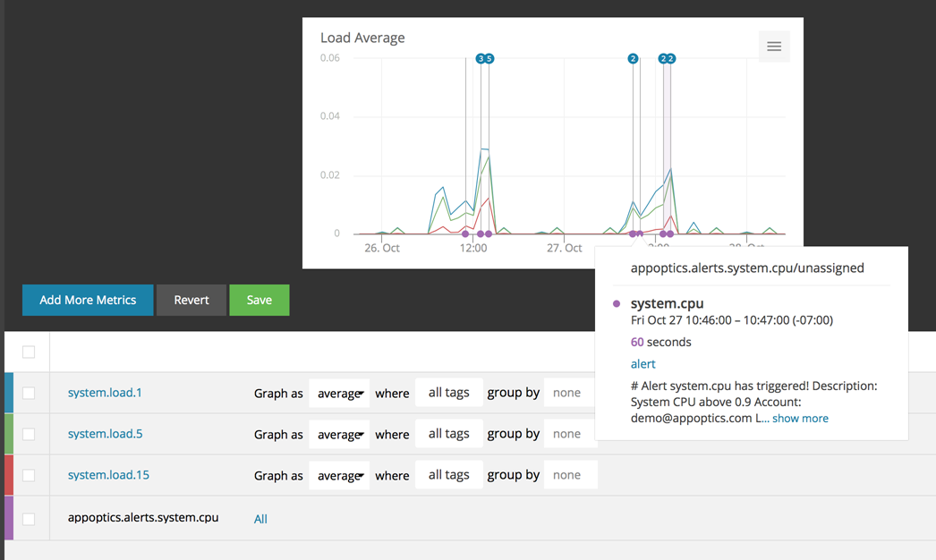This screenshot has width=936, height=560.
Task: Click the Revert button
Action: point(191,300)
